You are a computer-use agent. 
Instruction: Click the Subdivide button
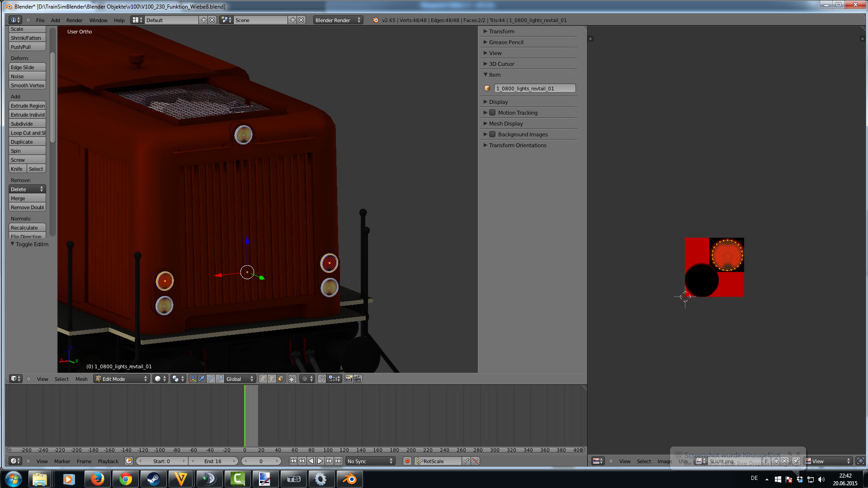[27, 123]
